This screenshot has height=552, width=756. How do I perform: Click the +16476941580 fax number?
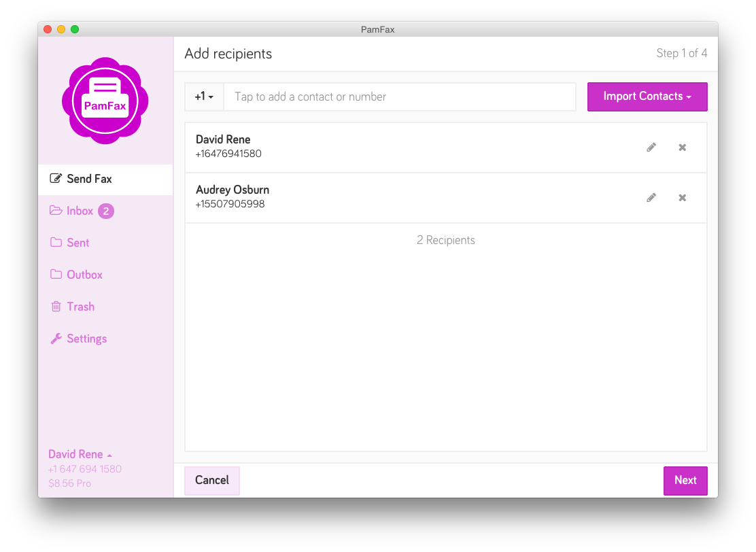click(228, 154)
